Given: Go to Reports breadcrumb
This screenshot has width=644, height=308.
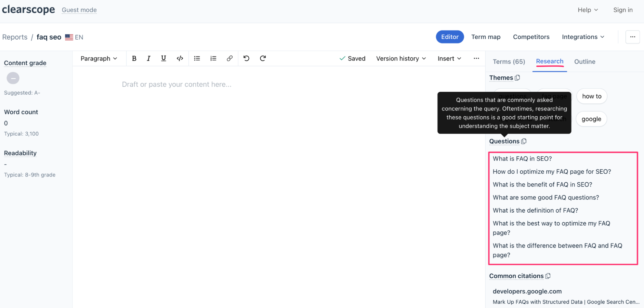Looking at the screenshot, I should coord(15,37).
